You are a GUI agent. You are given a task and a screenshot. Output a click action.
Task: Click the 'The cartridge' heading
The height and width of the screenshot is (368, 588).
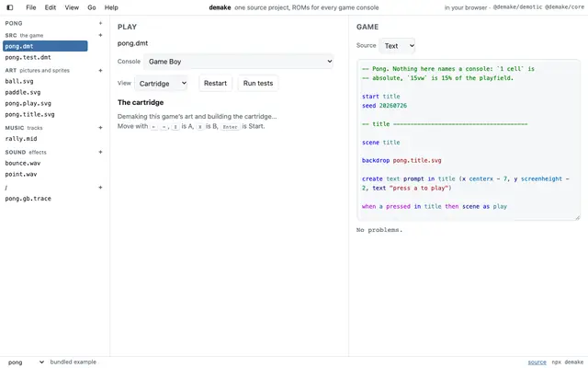pyautogui.click(x=141, y=102)
